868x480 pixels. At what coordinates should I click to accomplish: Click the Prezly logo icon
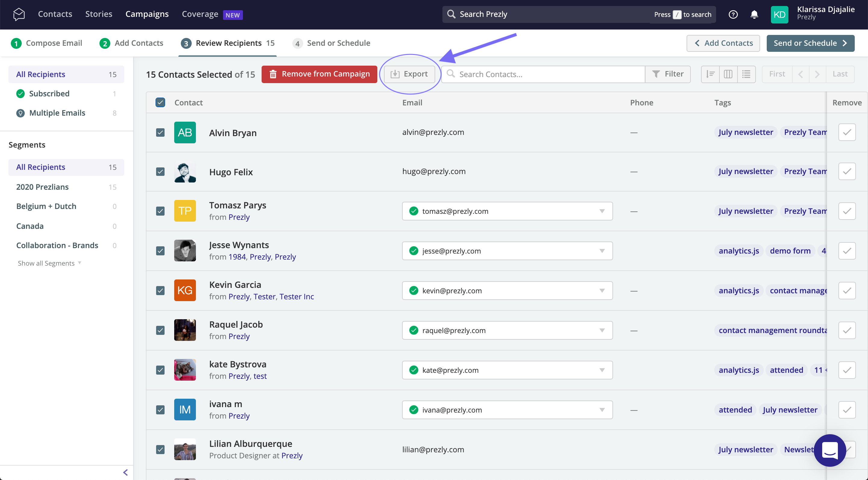click(x=19, y=14)
